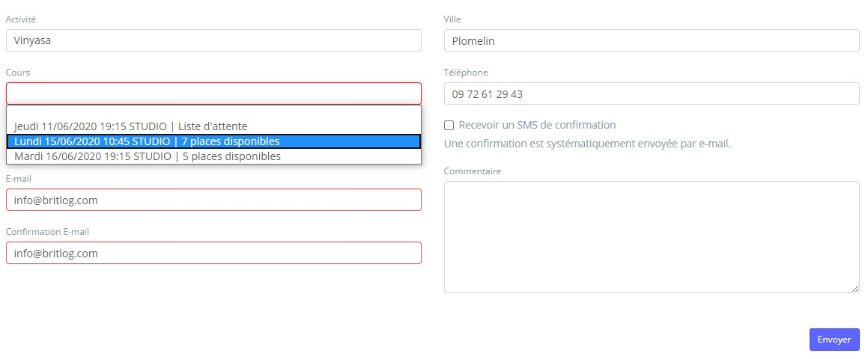Image resolution: width=868 pixels, height=359 pixels.
Task: Click the Commentaire label text
Action: 473,171
